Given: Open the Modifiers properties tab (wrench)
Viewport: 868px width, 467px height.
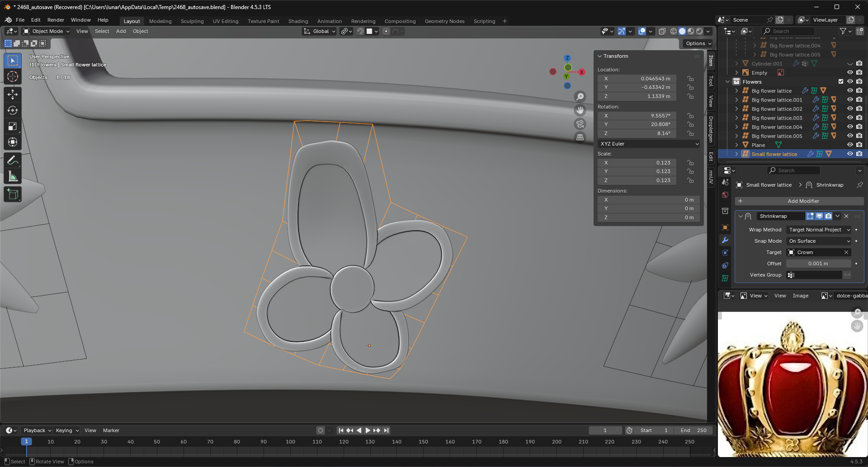Looking at the screenshot, I should pyautogui.click(x=725, y=240).
